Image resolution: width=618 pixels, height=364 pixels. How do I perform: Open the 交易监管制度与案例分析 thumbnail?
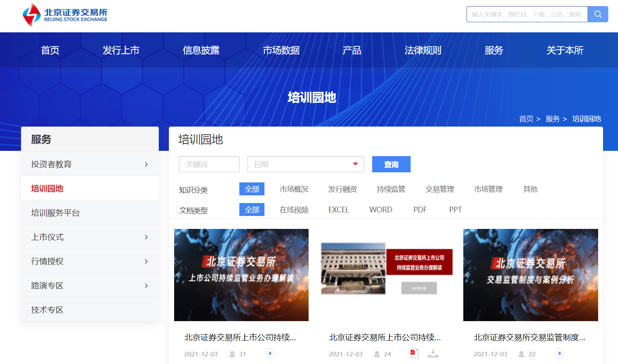tap(531, 275)
